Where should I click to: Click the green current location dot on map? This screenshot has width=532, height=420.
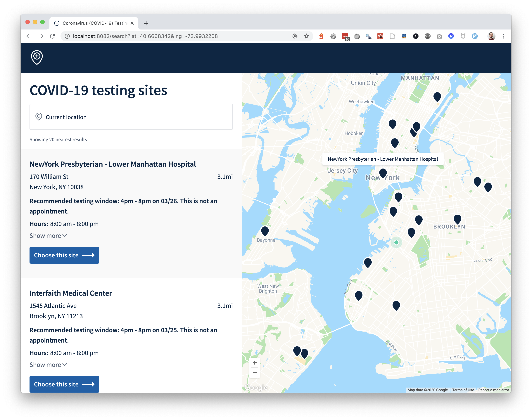tap(396, 242)
